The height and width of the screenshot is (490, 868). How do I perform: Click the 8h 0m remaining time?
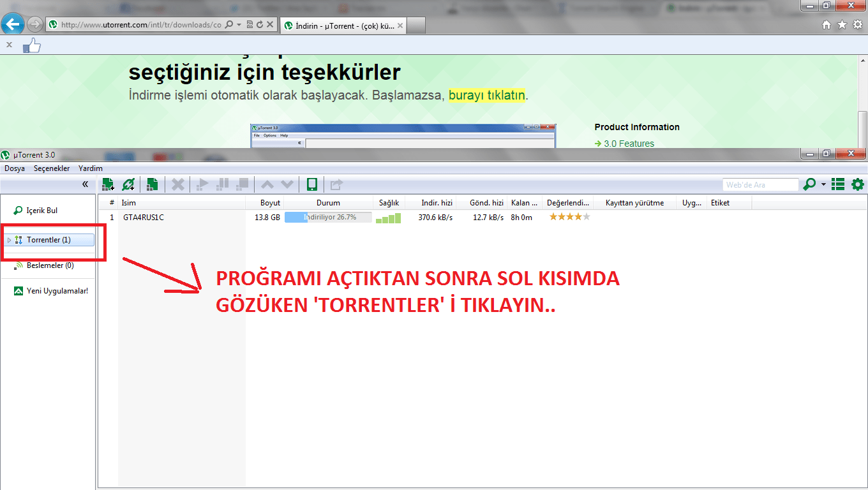tap(521, 218)
